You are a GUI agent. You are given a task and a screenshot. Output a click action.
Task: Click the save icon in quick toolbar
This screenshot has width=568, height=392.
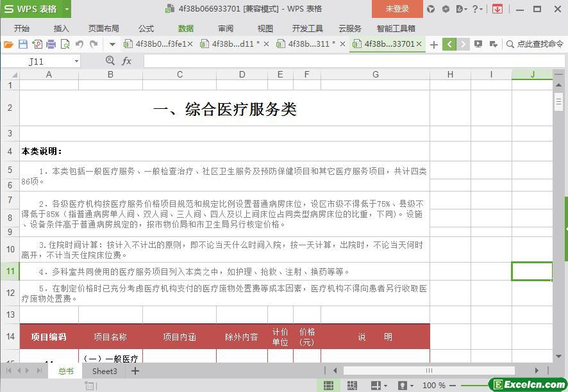tap(22, 44)
